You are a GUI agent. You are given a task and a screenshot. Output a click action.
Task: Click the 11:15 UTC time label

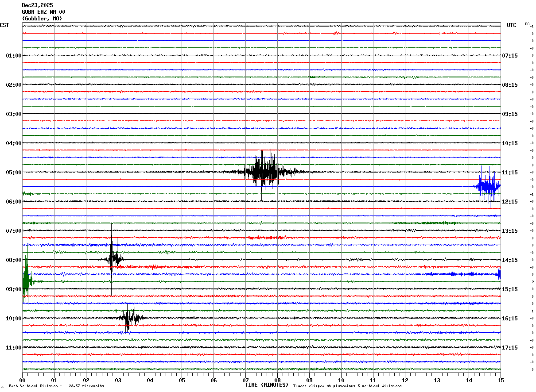tap(510, 173)
